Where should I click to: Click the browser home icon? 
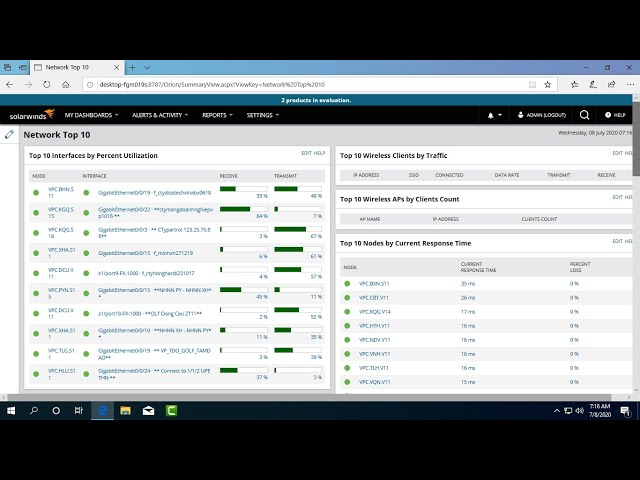tap(65, 84)
